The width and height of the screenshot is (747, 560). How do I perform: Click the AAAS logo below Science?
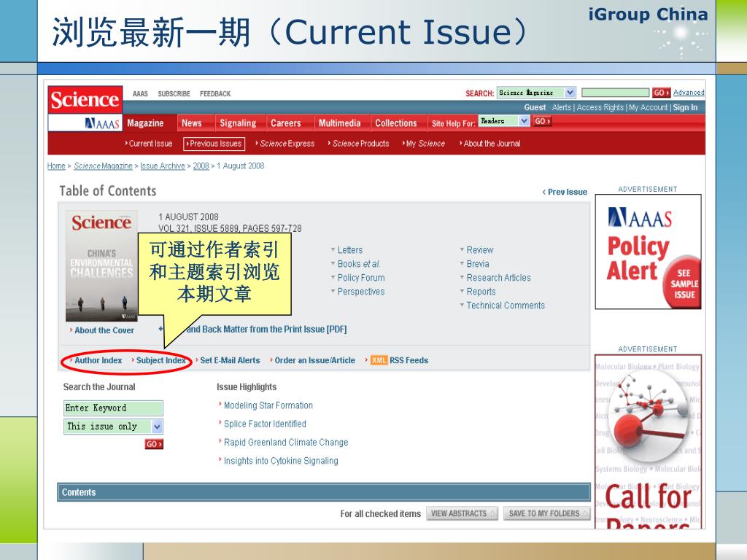[102, 124]
